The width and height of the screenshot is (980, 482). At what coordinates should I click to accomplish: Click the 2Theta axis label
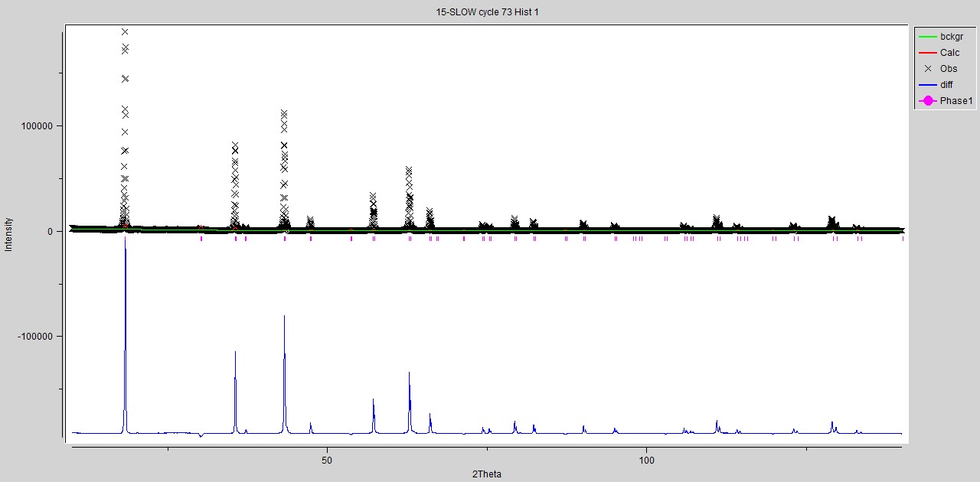click(x=487, y=474)
